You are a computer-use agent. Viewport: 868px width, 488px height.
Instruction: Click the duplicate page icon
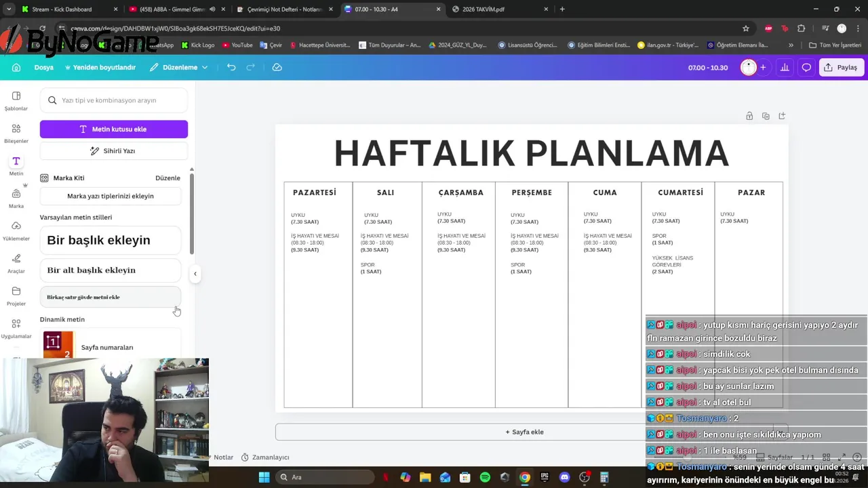click(766, 116)
